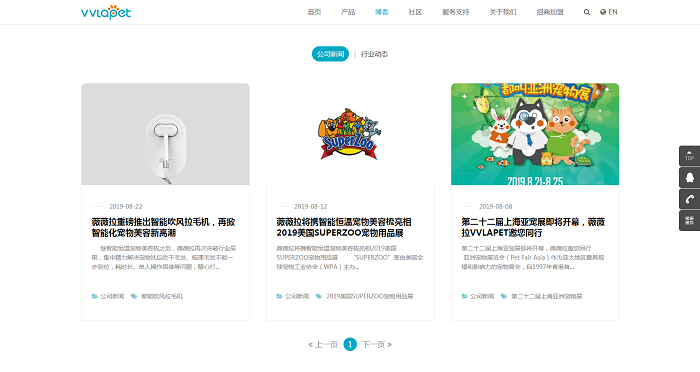Image resolution: width=700 pixels, height=372 pixels.
Task: Open the 2019美国SUPERZOO宠物用品展 tag
Action: pyautogui.click(x=370, y=296)
